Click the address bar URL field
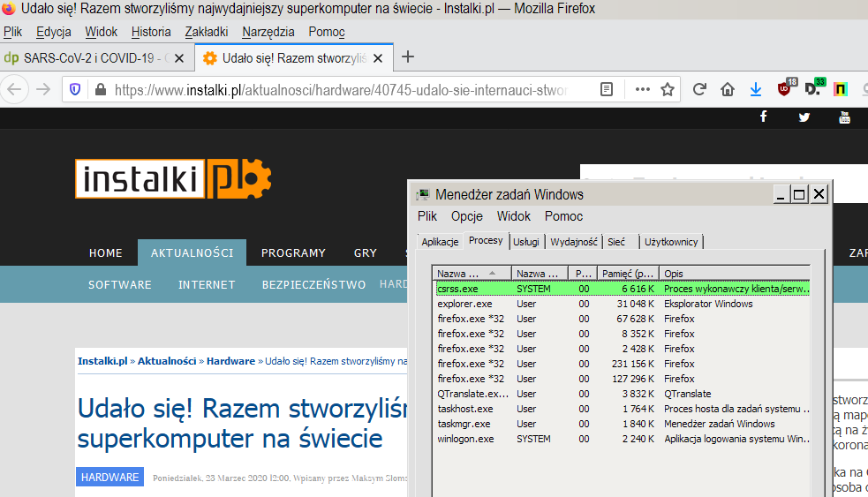This screenshot has width=868, height=497. (x=341, y=90)
